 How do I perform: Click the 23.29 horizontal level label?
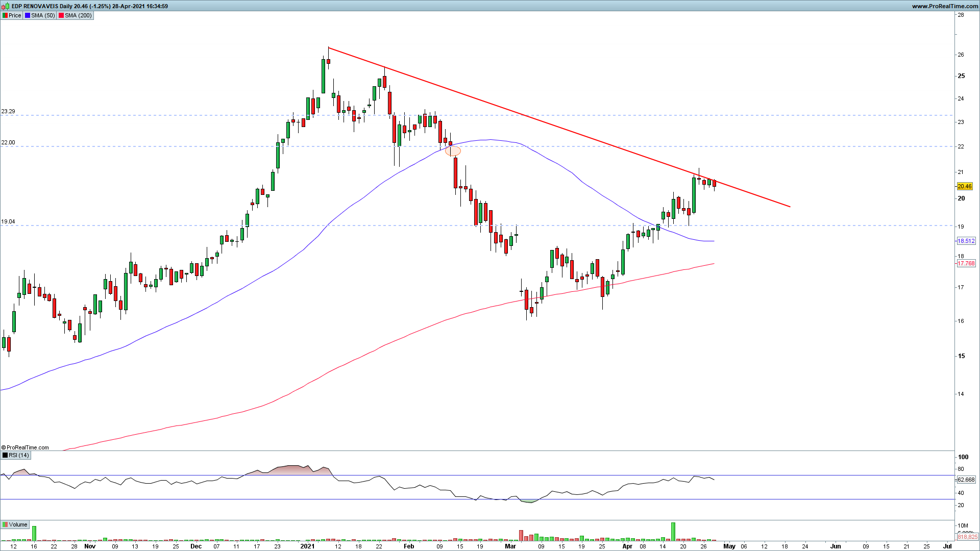coord(8,111)
